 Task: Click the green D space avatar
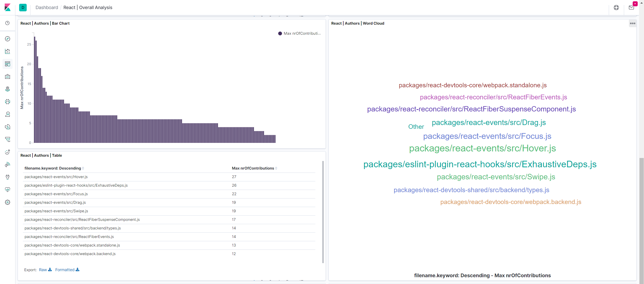pos(23,8)
